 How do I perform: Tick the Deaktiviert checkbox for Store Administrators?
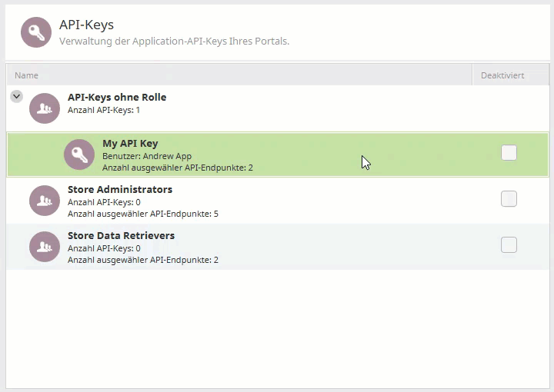[x=509, y=199]
